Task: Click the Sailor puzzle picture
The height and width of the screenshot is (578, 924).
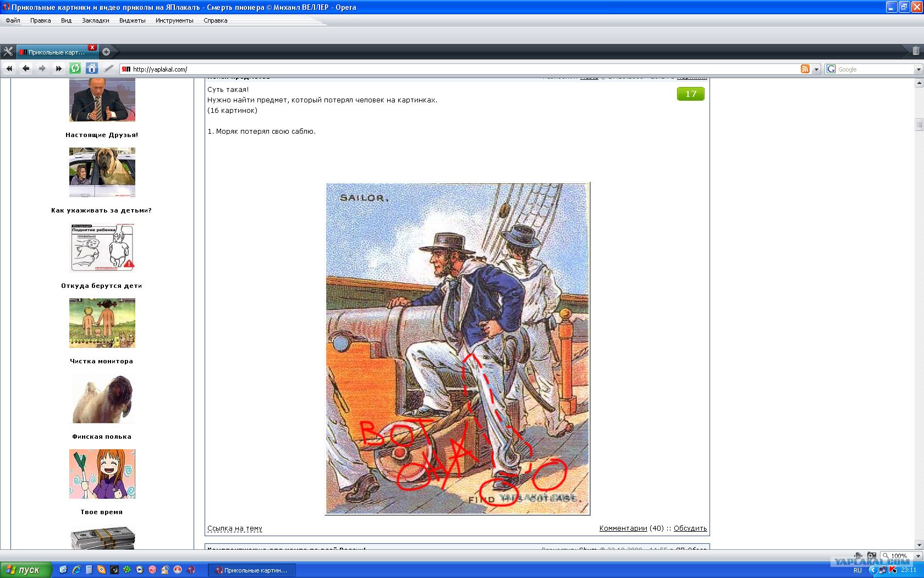Action: point(458,349)
